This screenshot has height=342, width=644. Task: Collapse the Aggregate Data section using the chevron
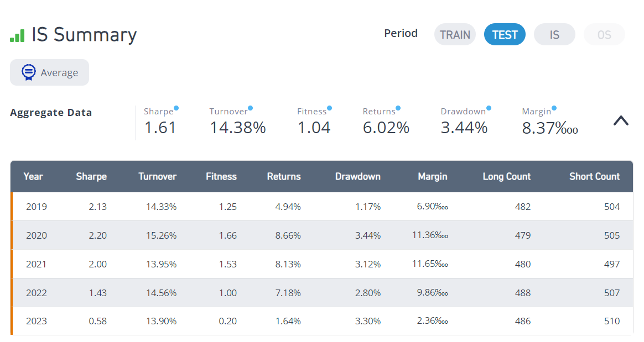click(621, 120)
